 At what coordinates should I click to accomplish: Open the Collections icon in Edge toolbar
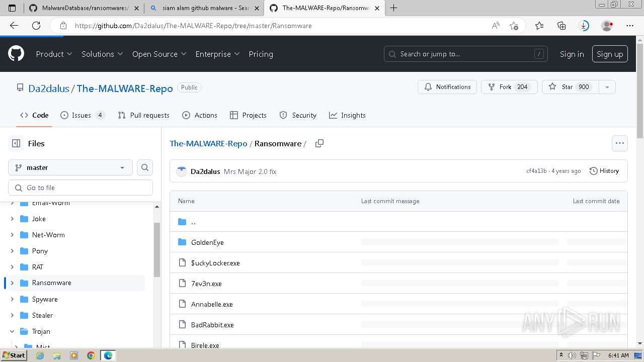tap(561, 26)
